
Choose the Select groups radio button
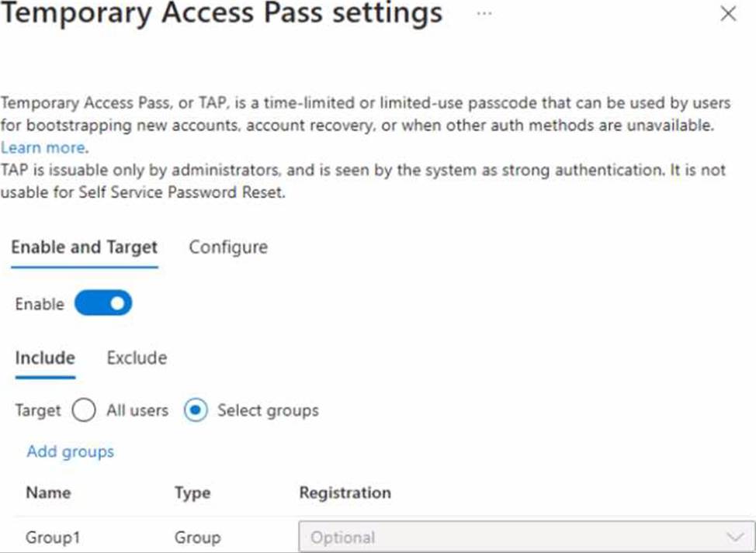(196, 410)
